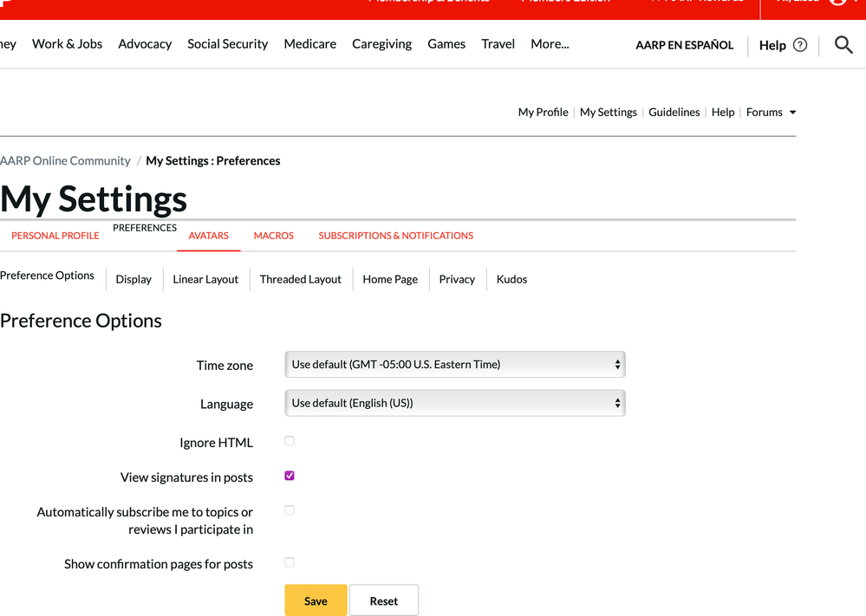The width and height of the screenshot is (866, 616).
Task: Open the Medicare navigation menu item
Action: 309,44
